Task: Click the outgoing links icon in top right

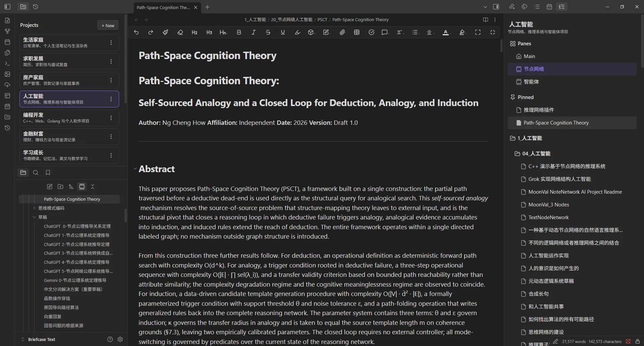Action: (512, 7)
